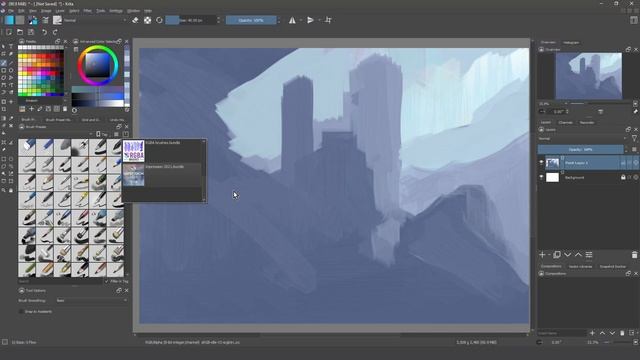Toggle eraser mode
Image resolution: width=640 pixels, height=360 pixels.
[135, 20]
